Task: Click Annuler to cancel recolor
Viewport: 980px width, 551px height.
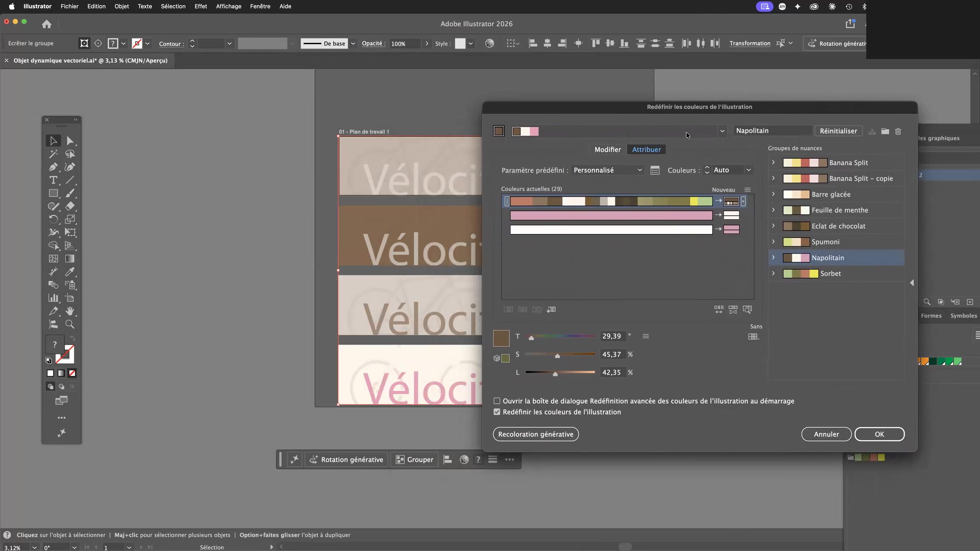Action: click(x=826, y=434)
